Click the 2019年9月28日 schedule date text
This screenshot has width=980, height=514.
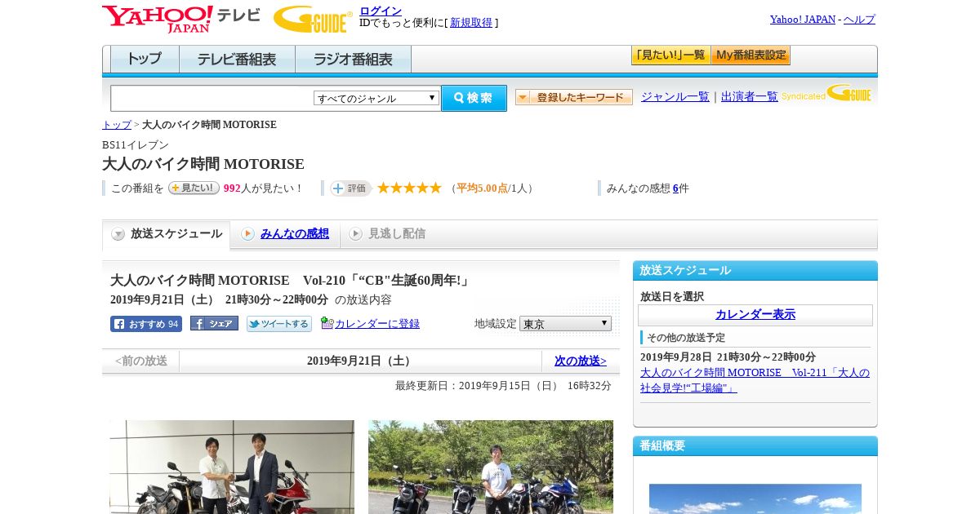[728, 357]
